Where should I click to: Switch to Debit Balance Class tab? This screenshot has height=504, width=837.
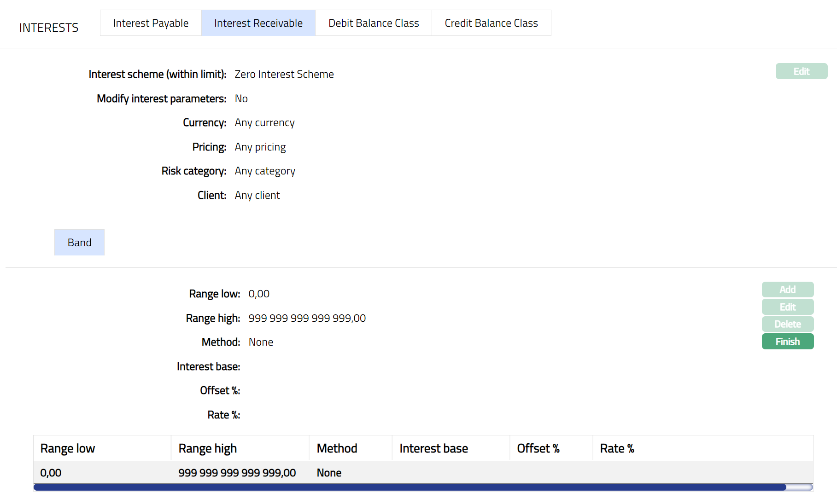pos(373,23)
